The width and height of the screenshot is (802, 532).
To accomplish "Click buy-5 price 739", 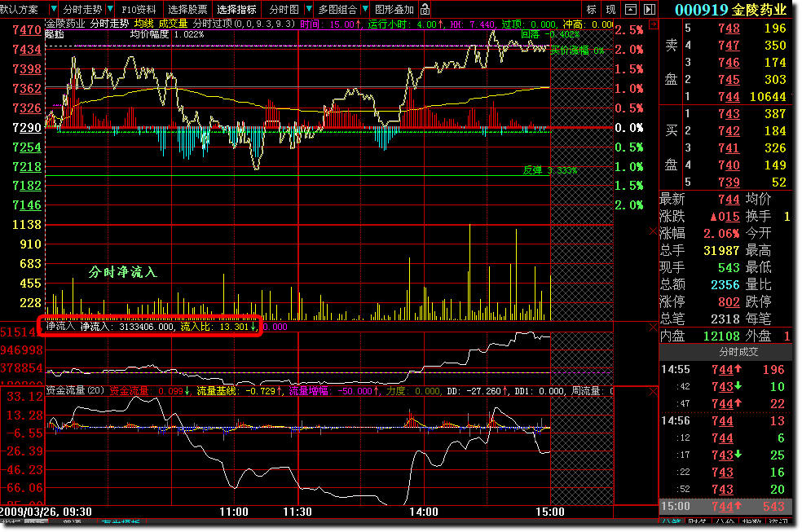I will click(x=729, y=182).
